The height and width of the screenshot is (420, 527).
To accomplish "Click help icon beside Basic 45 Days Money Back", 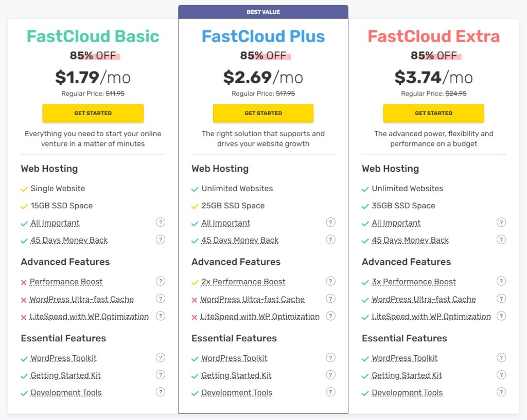I will pos(161,240).
